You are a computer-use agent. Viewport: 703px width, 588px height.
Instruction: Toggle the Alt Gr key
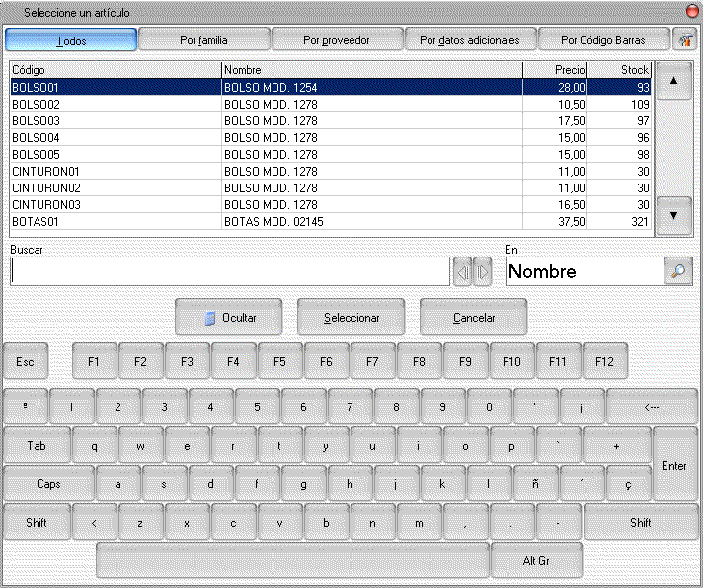pyautogui.click(x=535, y=560)
